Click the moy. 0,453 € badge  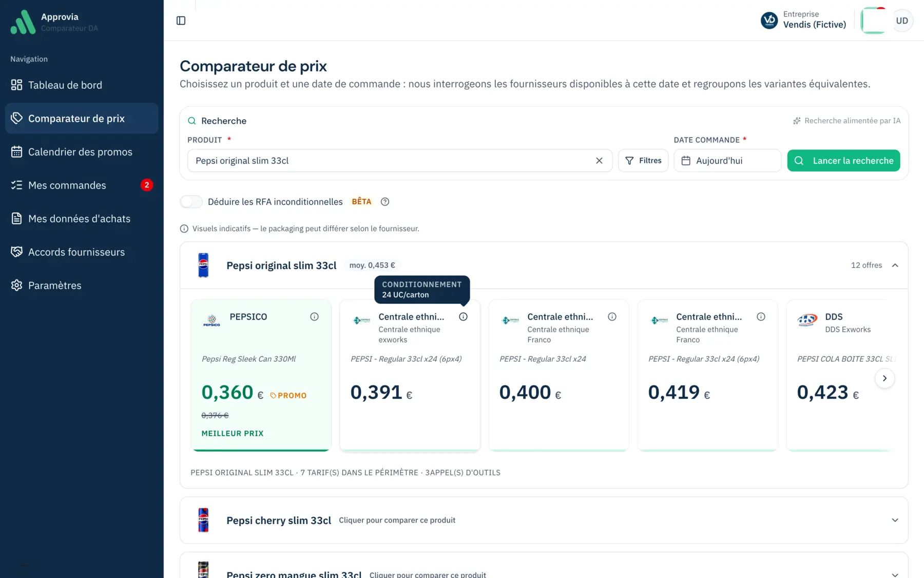[372, 265]
